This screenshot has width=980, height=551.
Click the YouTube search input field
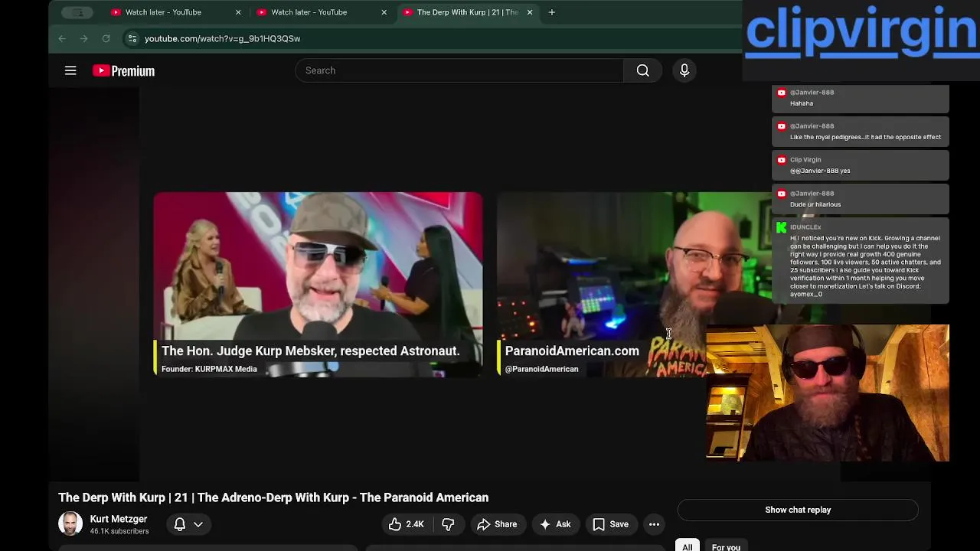click(x=459, y=70)
